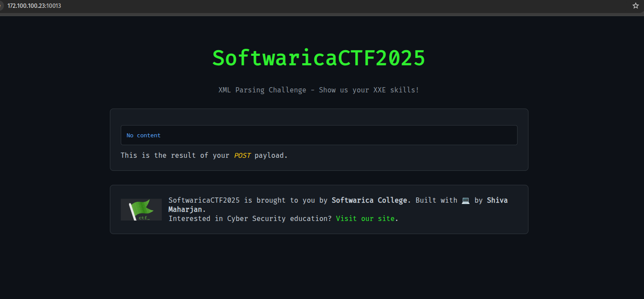Click the laptop emoji in the footer
The width and height of the screenshot is (644, 299).
[466, 200]
